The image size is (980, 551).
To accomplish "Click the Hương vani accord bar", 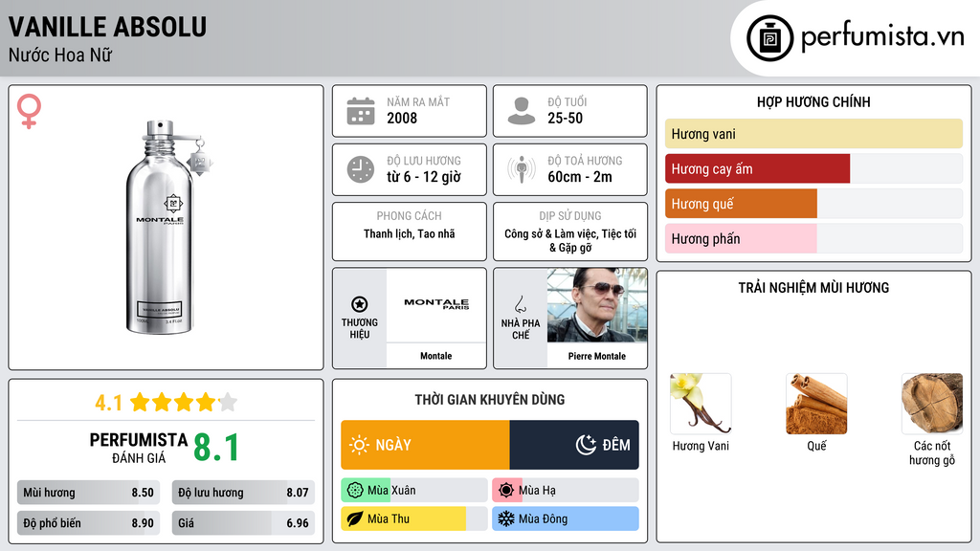I will (x=813, y=134).
